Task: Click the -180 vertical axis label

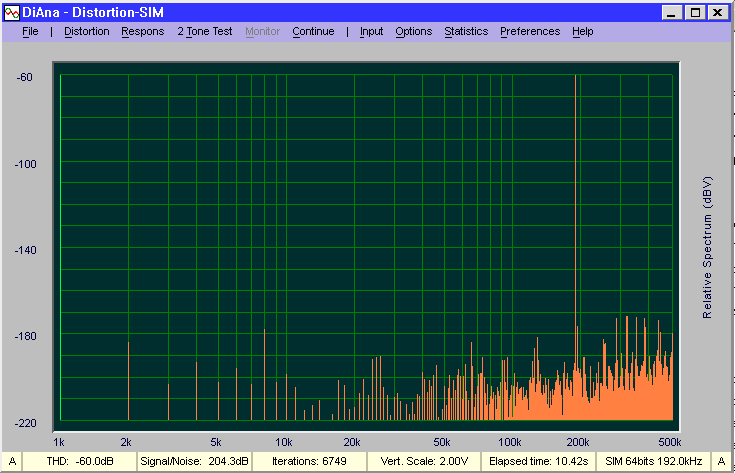Action: 25,337
